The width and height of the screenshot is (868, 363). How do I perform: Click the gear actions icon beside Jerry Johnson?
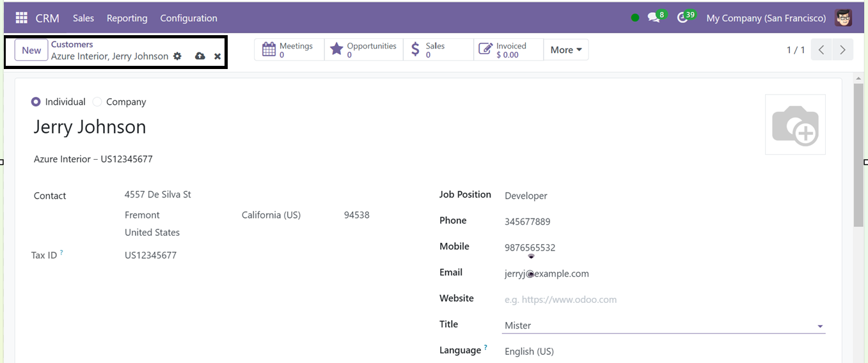(177, 56)
